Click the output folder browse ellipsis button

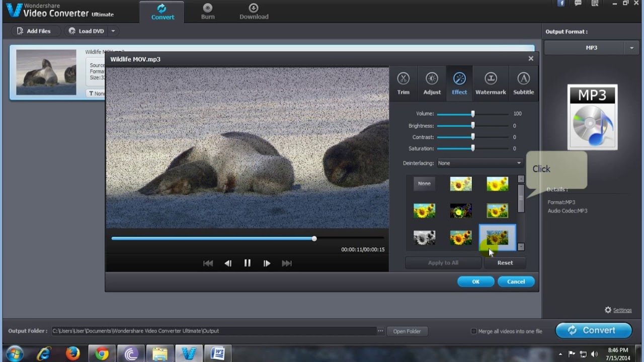coord(380,331)
